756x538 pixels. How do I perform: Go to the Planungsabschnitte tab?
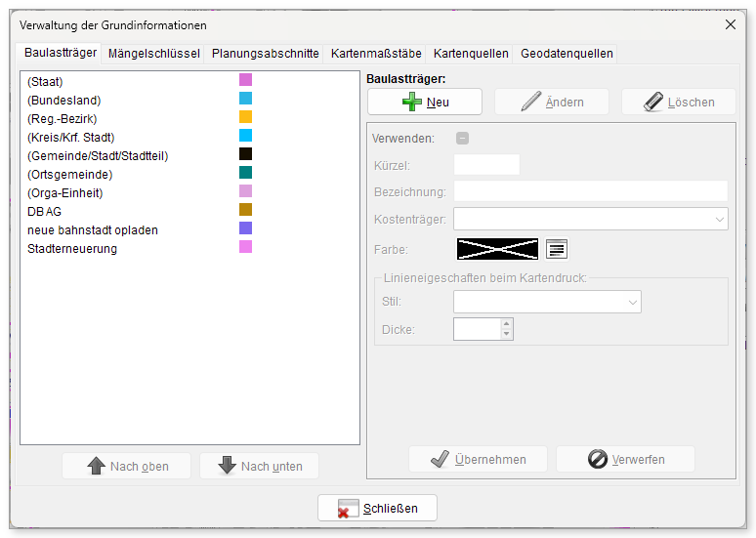click(x=265, y=54)
